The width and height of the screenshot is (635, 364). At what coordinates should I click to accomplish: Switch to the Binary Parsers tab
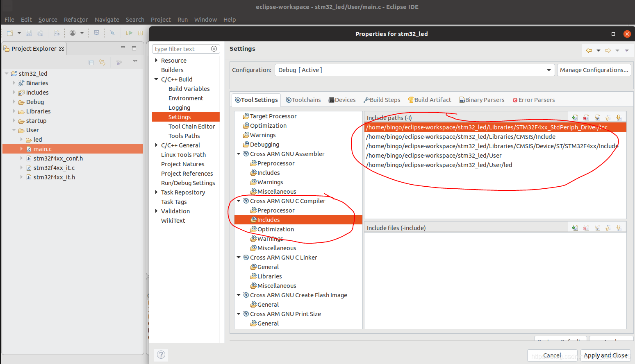(x=482, y=100)
